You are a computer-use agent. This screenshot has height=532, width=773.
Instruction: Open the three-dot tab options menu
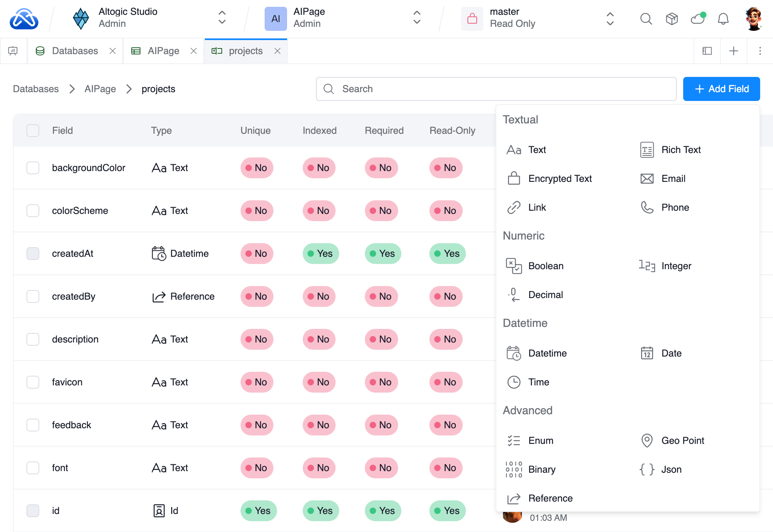(x=760, y=51)
